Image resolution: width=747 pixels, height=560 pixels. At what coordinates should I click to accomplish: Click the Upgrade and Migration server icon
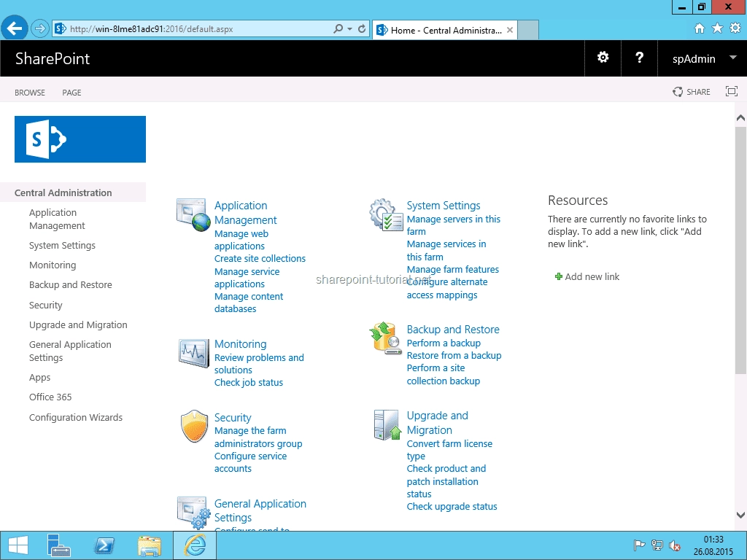click(387, 425)
